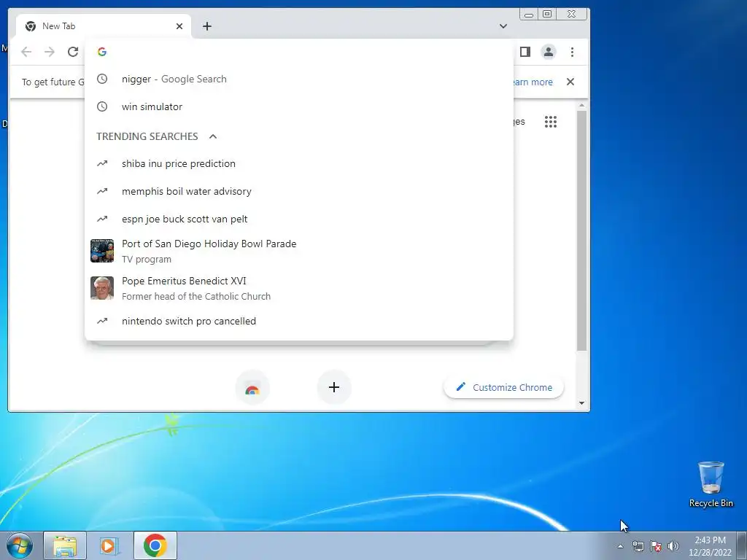Click the Action Center flag icon
This screenshot has width=747, height=560.
pyautogui.click(x=656, y=546)
